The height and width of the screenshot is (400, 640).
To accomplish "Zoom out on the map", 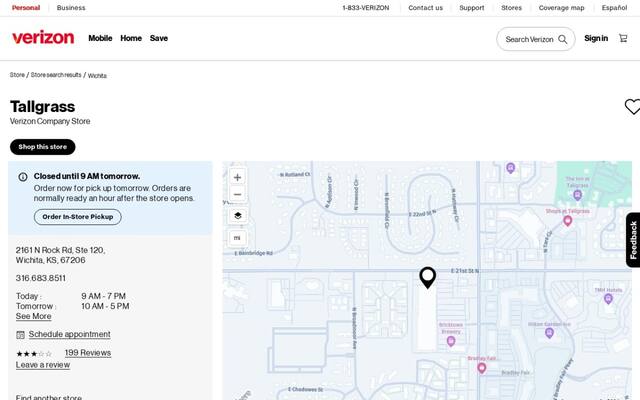I will click(x=237, y=194).
